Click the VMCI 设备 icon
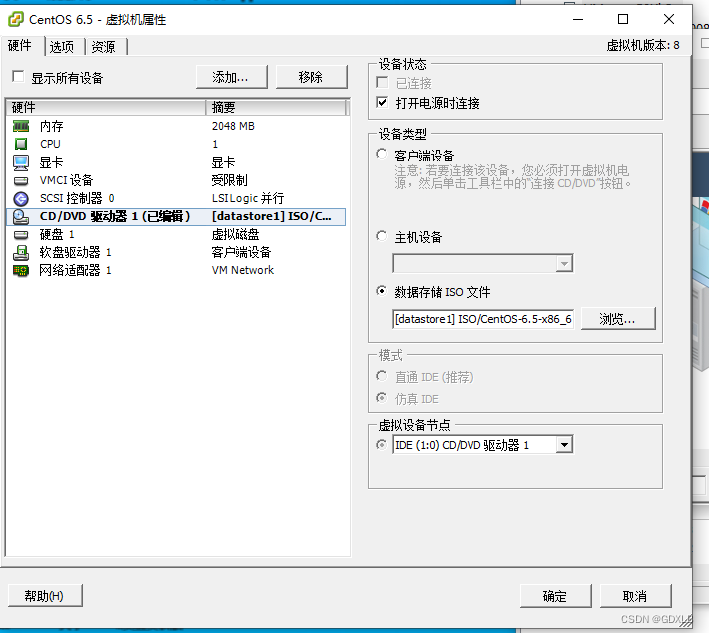709x633 pixels. pyautogui.click(x=21, y=181)
